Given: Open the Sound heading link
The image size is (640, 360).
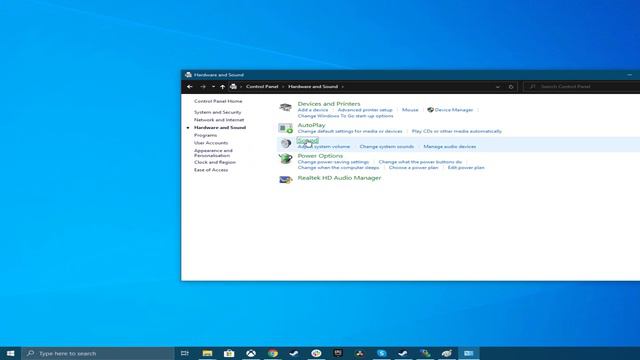Looking at the screenshot, I should click(x=307, y=140).
